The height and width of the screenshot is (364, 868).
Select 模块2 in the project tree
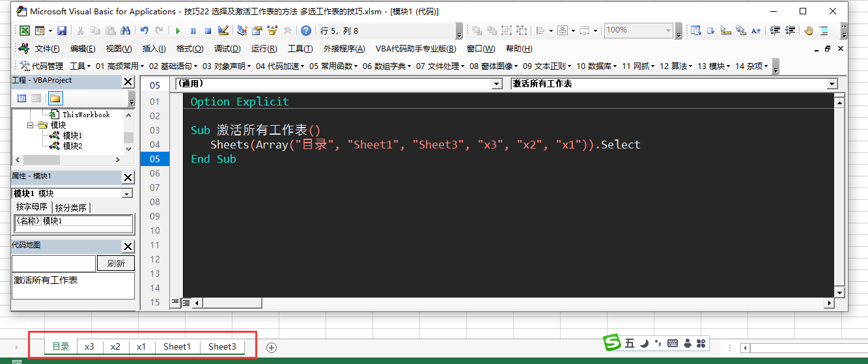(x=72, y=146)
